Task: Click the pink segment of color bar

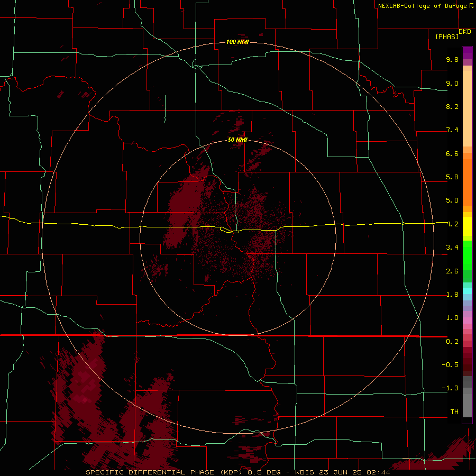Action: coord(467,321)
